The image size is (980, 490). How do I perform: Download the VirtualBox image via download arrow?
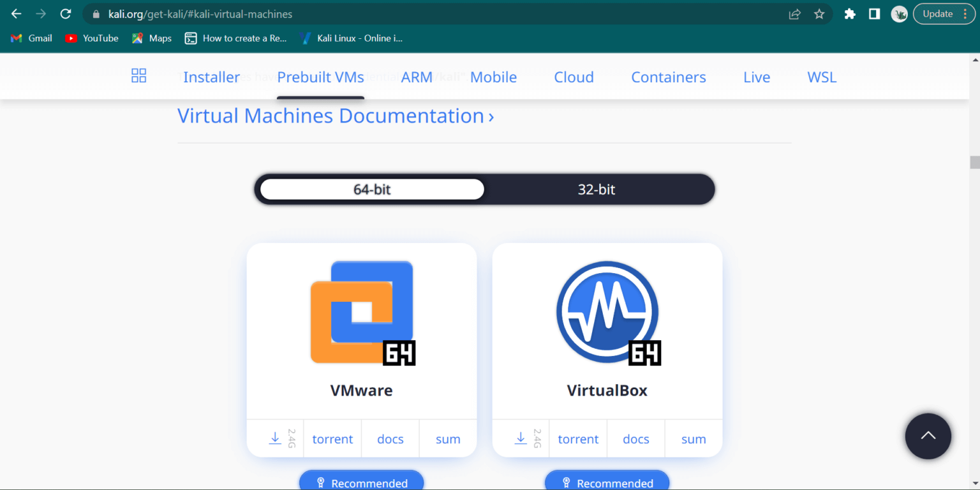(521, 438)
